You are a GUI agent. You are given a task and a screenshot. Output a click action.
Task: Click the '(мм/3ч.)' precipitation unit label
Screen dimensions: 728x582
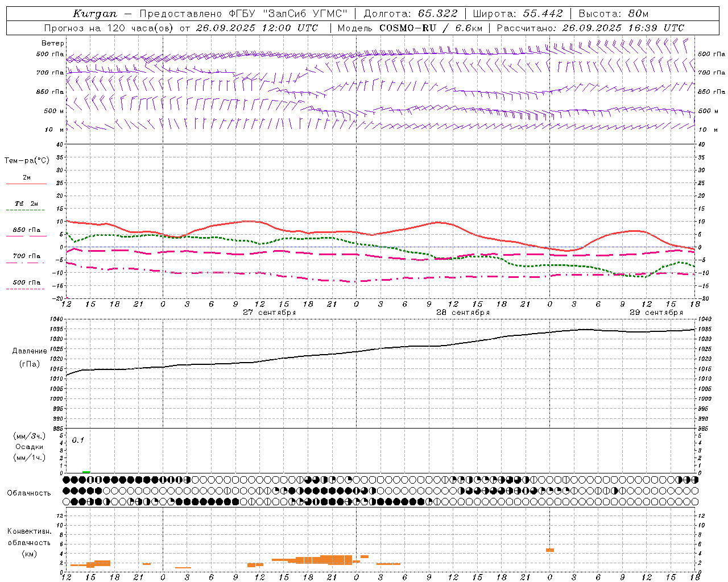click(30, 436)
